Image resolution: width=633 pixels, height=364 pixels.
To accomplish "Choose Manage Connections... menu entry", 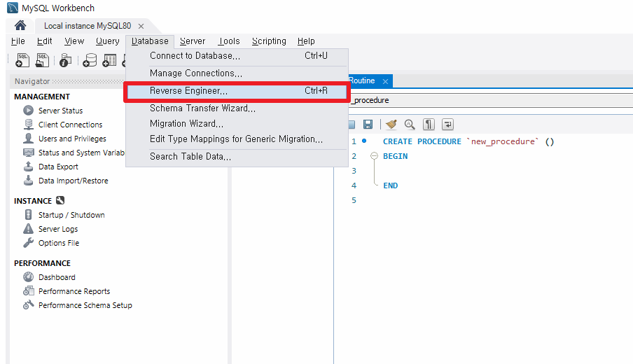I will click(237, 73).
